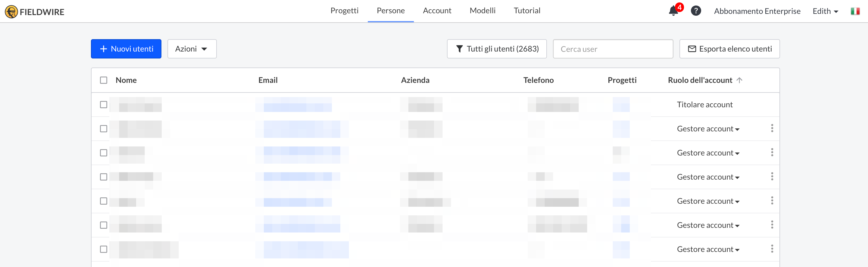Sort by Nome column header

(126, 80)
